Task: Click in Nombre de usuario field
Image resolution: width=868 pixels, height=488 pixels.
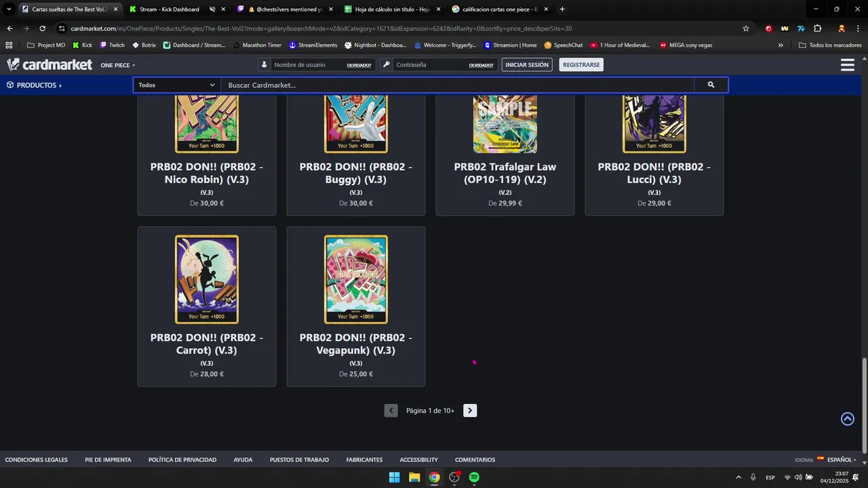Action: pyautogui.click(x=309, y=64)
